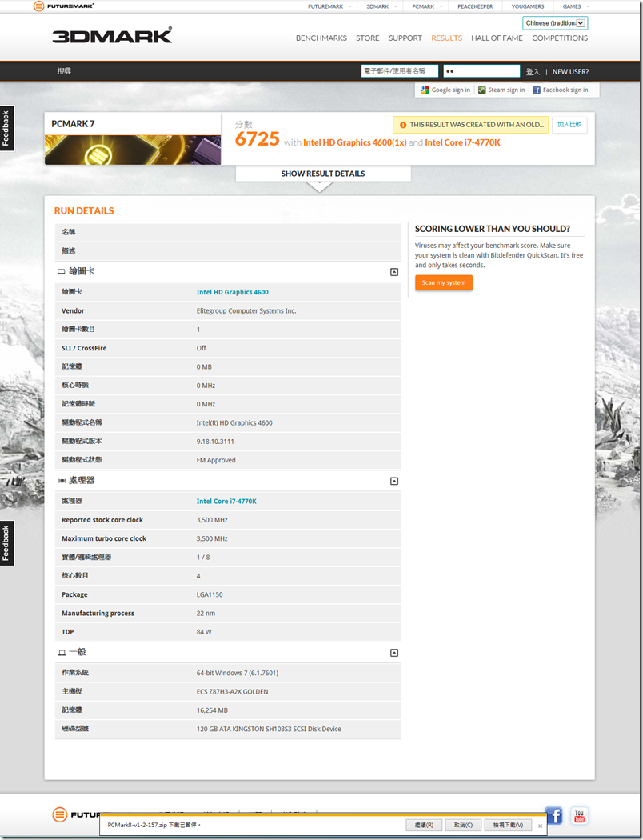643x840 pixels.
Task: Click the old version warning notice
Action: (x=470, y=124)
